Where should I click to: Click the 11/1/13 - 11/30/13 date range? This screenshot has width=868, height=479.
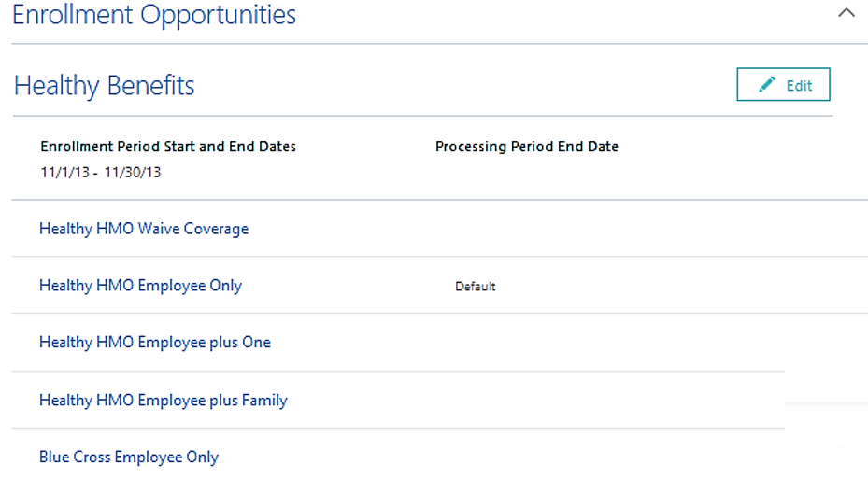tap(101, 173)
